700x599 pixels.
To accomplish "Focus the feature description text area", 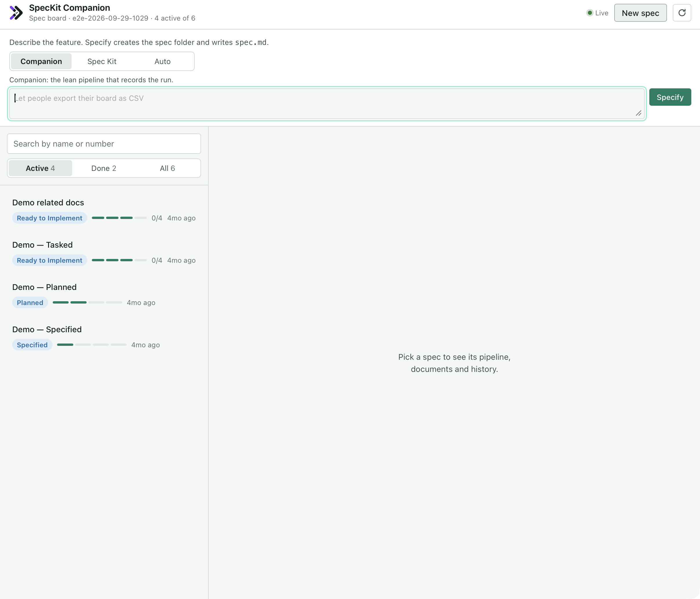I will (327, 104).
